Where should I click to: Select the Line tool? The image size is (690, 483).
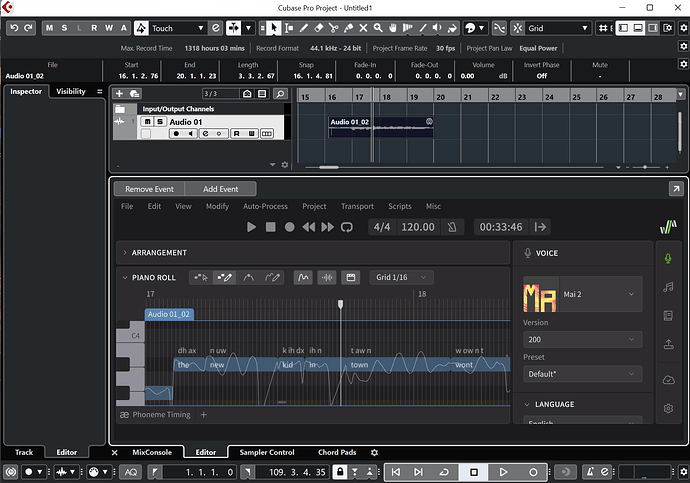423,28
